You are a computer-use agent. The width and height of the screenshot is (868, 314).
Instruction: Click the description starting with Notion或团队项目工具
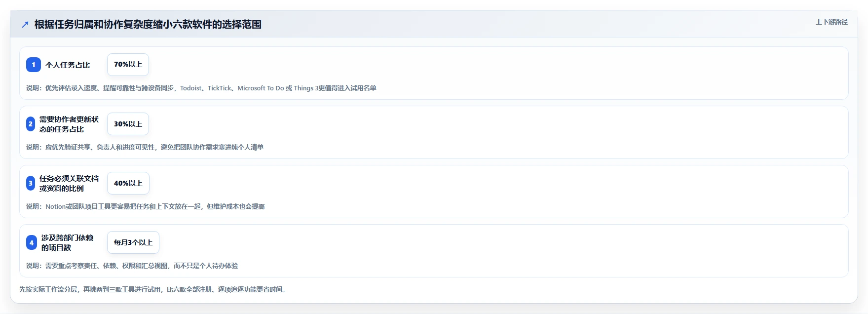click(x=146, y=206)
